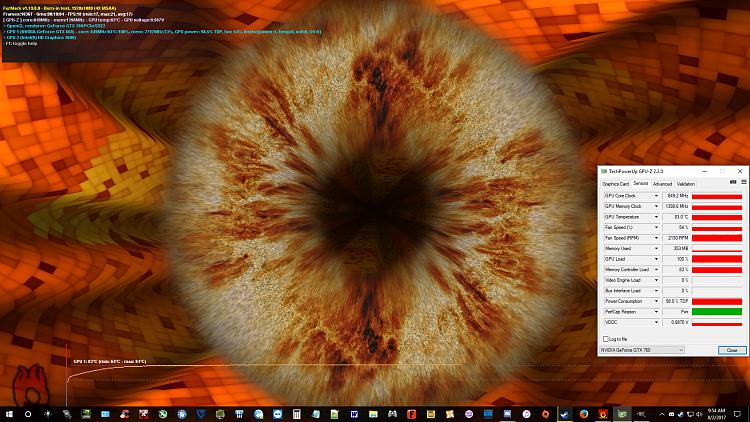Open the Advanced tab in GPU-Z
Image resolution: width=750 pixels, height=422 pixels.
662,184
